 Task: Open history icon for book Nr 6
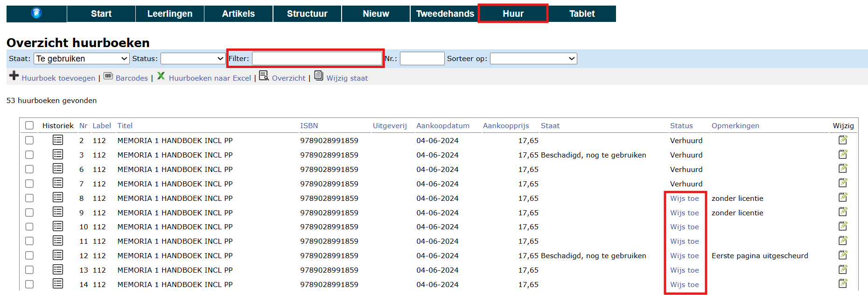[58, 169]
